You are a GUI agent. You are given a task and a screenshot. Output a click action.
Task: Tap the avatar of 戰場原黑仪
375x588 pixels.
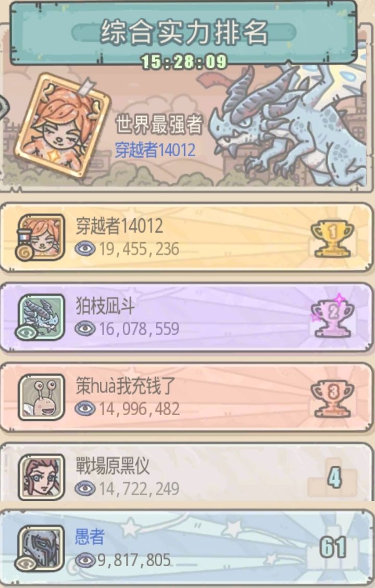coord(41,477)
